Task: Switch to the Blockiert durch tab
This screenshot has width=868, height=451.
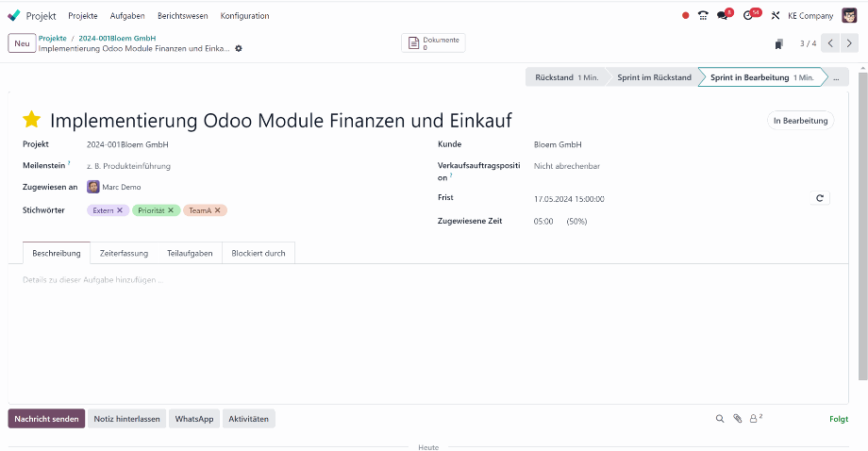Action: point(259,253)
